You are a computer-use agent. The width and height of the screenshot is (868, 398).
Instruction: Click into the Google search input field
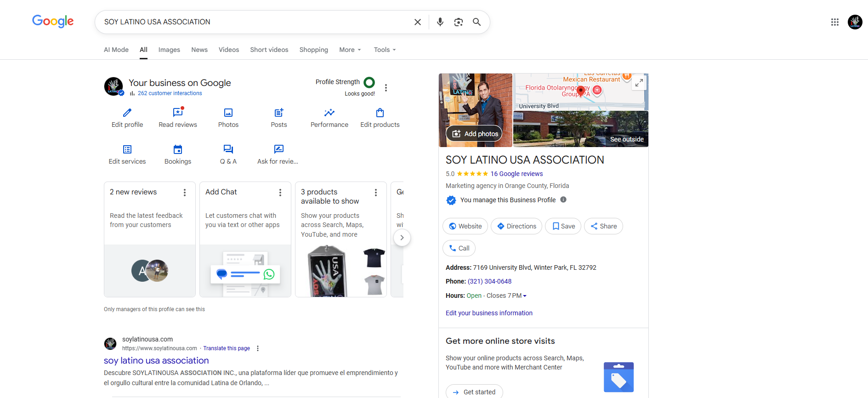(x=255, y=22)
